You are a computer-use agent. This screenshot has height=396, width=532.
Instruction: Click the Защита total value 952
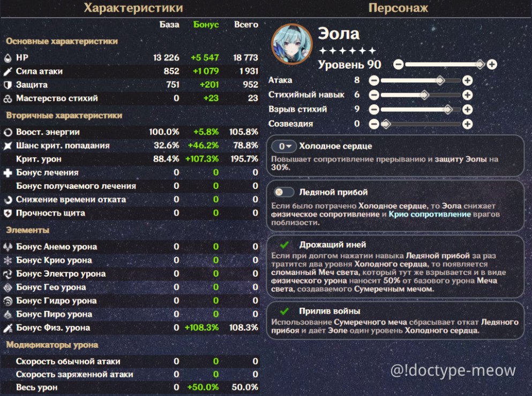250,85
